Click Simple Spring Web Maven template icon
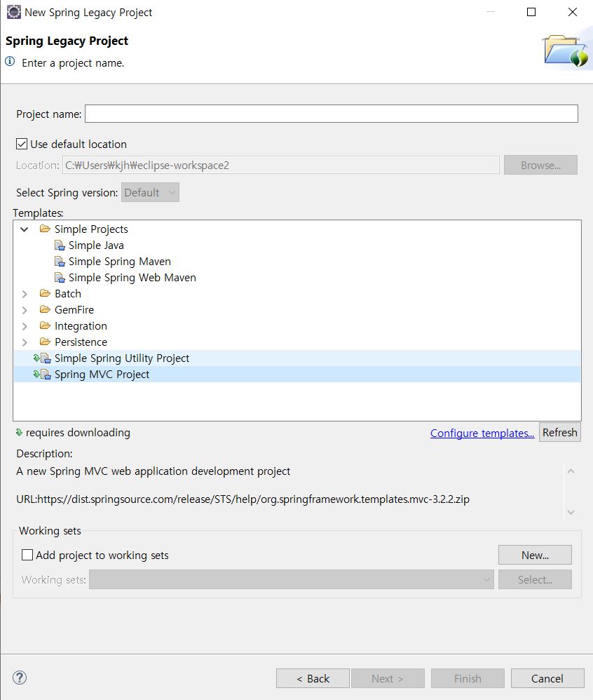This screenshot has width=593, height=700. tap(60, 278)
